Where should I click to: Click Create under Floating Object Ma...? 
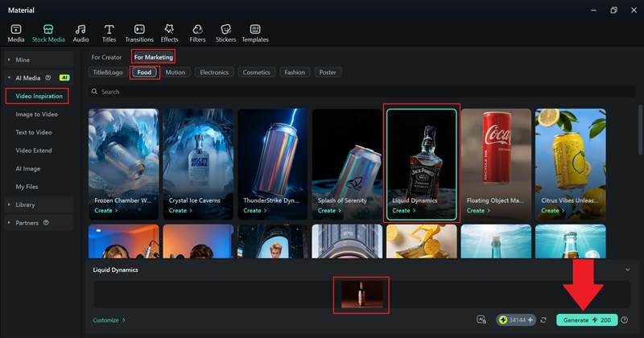click(x=478, y=210)
